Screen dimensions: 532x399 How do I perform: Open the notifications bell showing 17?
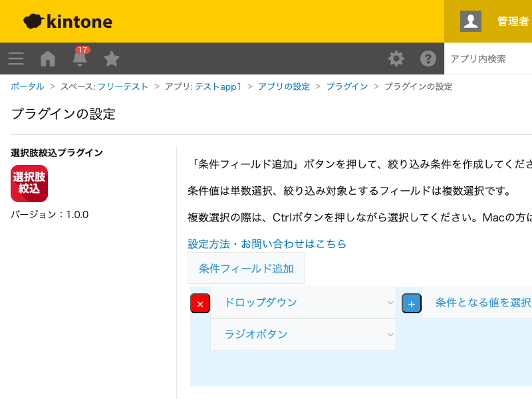tap(80, 57)
